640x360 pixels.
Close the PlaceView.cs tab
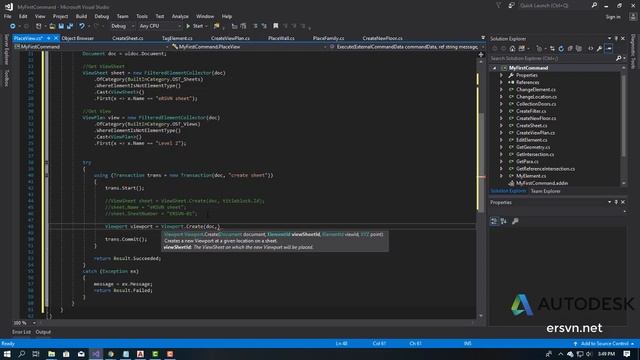point(56,38)
